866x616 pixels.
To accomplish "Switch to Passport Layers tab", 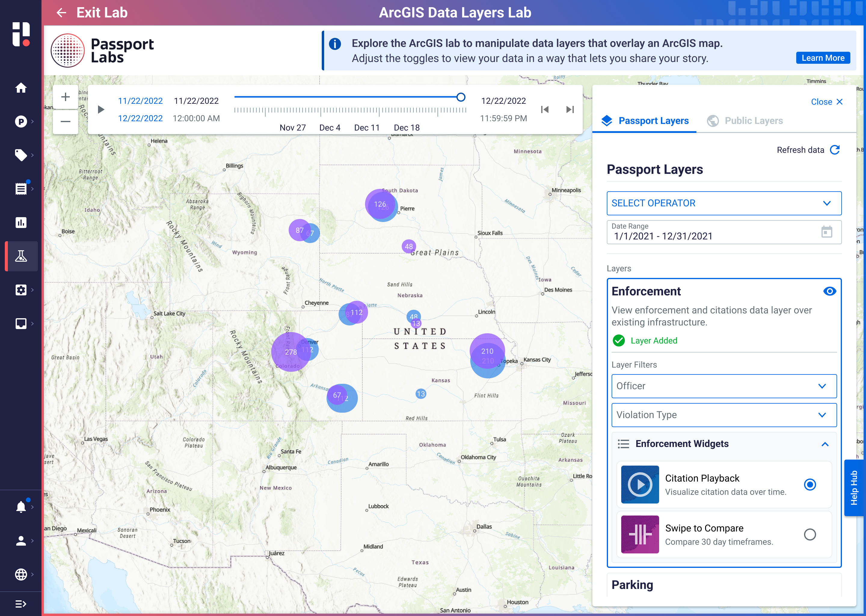I will tap(645, 121).
